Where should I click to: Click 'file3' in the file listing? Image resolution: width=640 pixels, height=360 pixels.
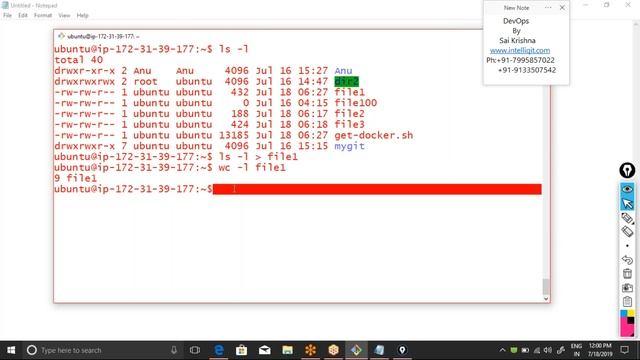coord(349,124)
